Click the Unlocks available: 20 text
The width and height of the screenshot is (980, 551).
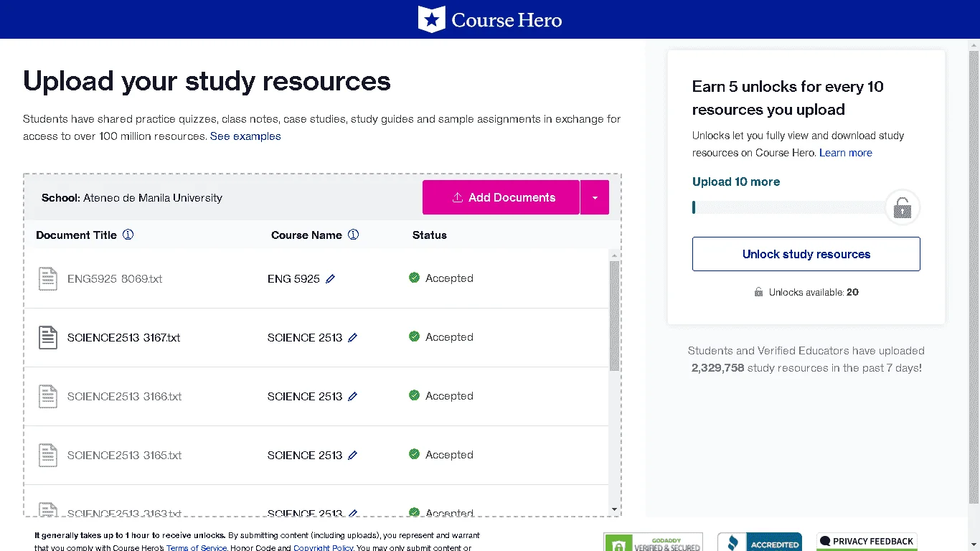(814, 292)
